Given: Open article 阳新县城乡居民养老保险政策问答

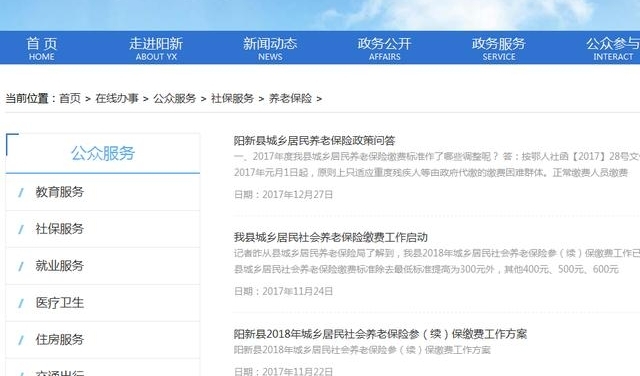Looking at the screenshot, I should point(314,141).
